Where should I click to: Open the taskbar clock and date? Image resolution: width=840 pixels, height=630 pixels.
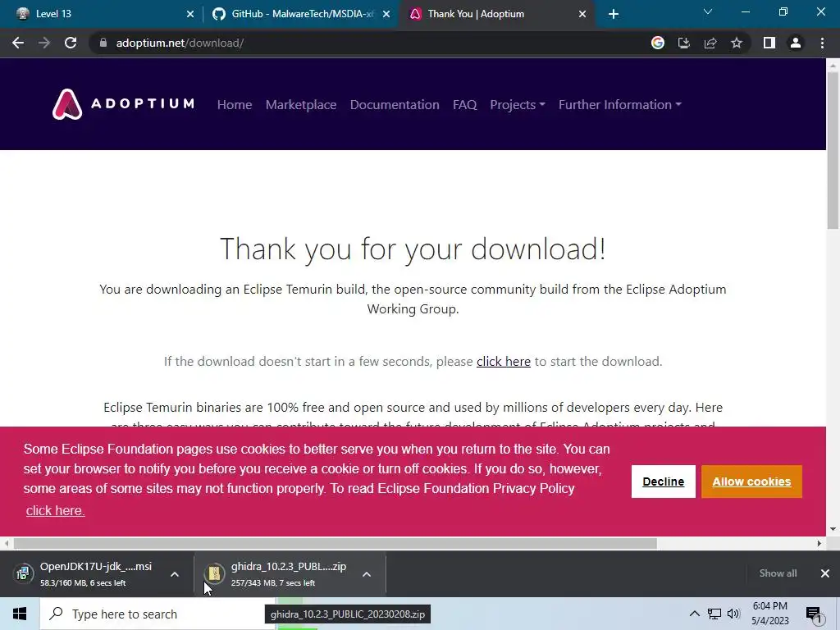pyautogui.click(x=769, y=614)
